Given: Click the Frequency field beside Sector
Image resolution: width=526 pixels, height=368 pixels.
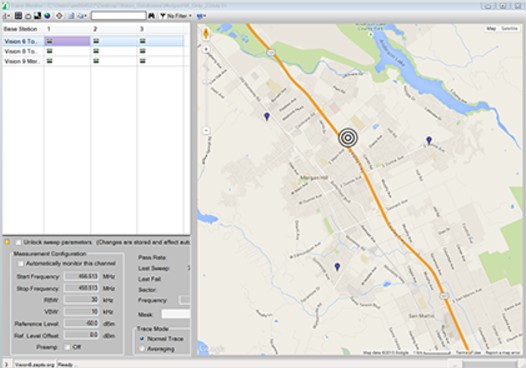Looking at the screenshot, I should (x=185, y=300).
